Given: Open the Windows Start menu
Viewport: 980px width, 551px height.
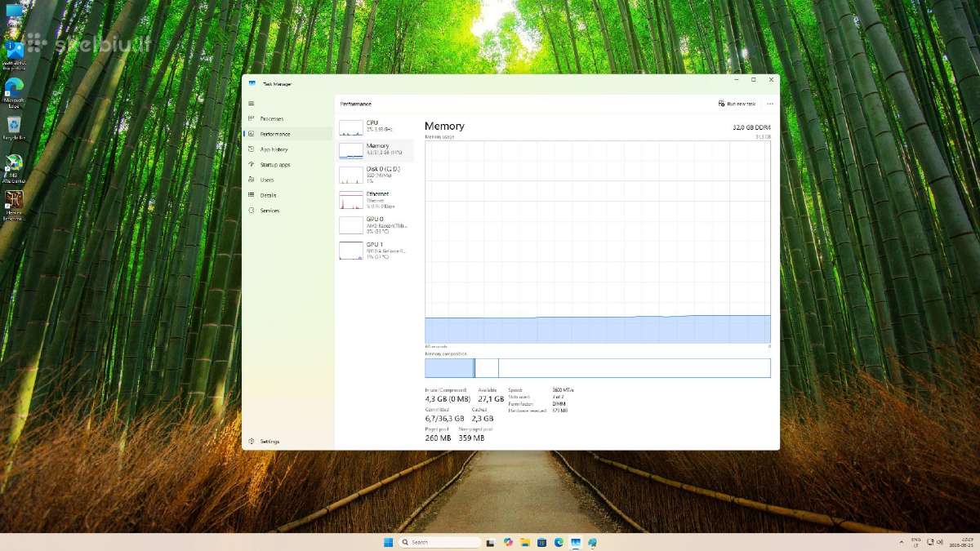Looking at the screenshot, I should [x=388, y=542].
